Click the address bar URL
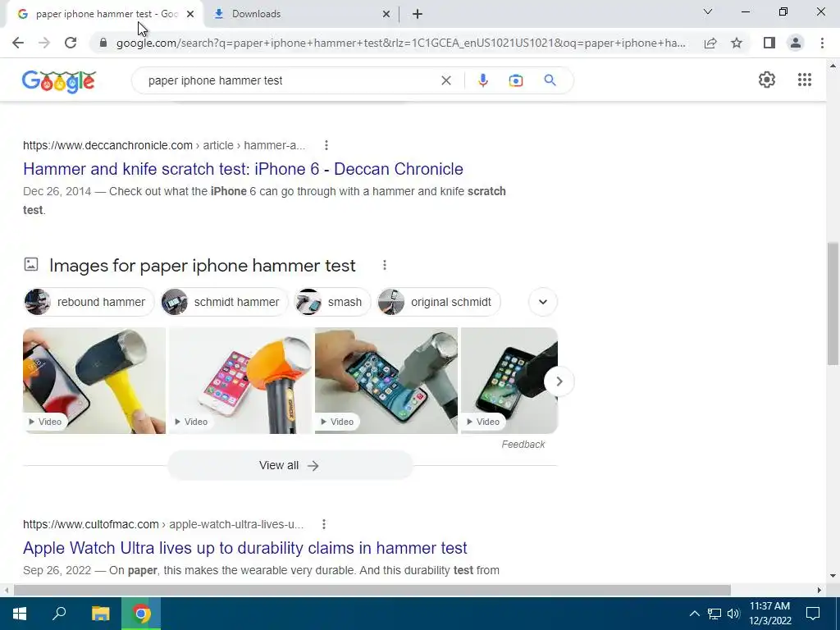Viewport: 840px width, 630px height. 400,43
